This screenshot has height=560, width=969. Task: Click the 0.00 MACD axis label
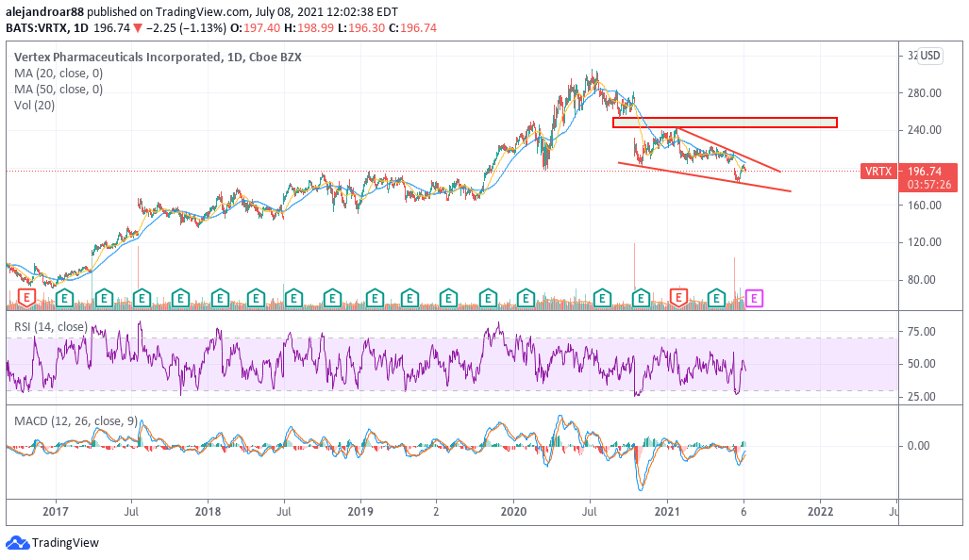(x=918, y=446)
